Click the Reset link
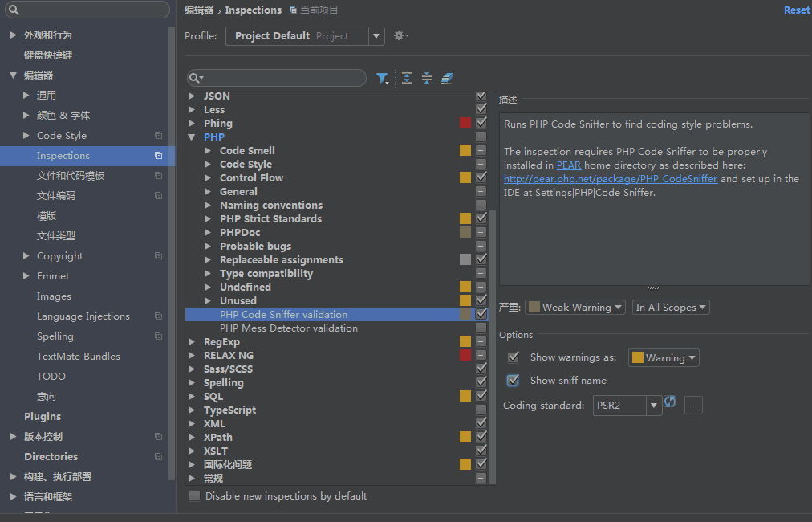 tap(797, 10)
